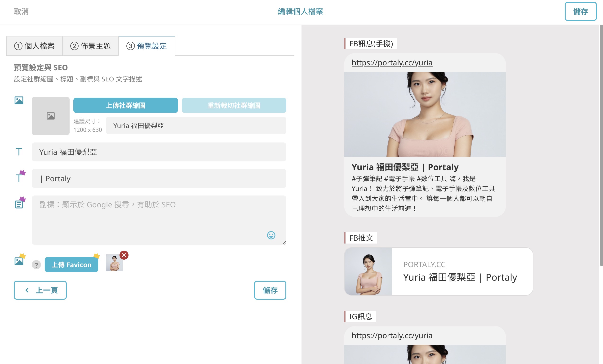Viewport: 603px width, 364px height.
Task: Click the 設定社群縮圖、標題 description text
Action: pos(78,79)
